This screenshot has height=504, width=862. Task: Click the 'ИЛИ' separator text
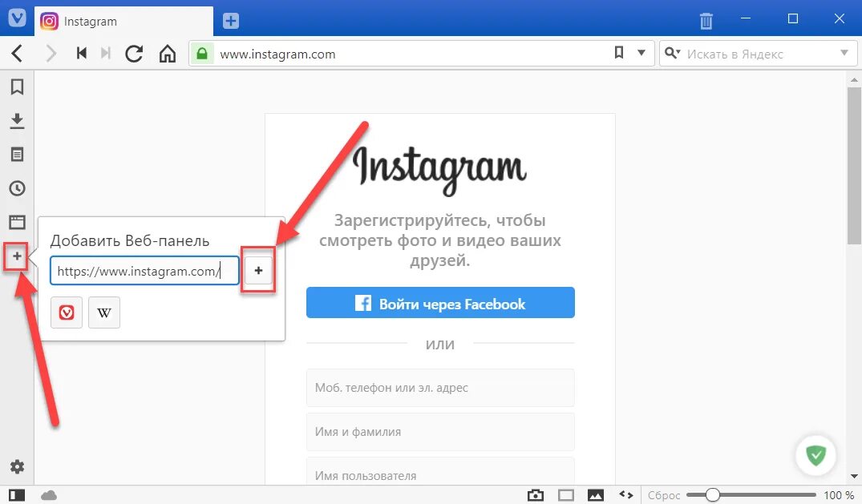[440, 344]
